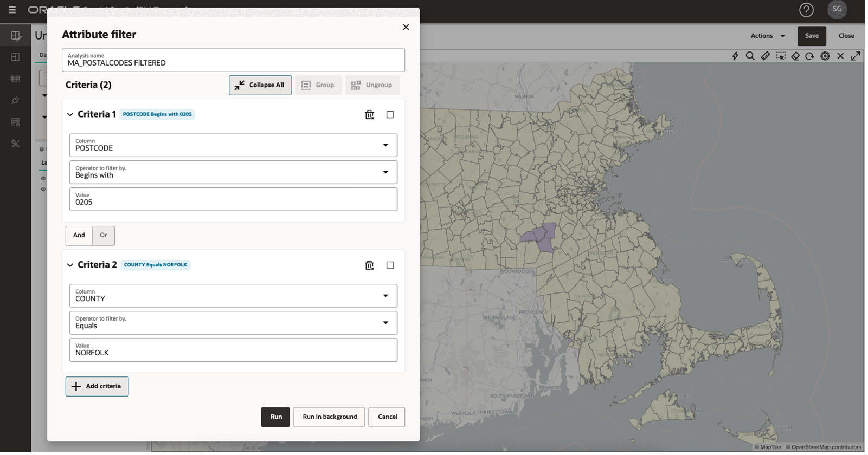
Task: Select the ruler measure tool
Action: (x=766, y=56)
